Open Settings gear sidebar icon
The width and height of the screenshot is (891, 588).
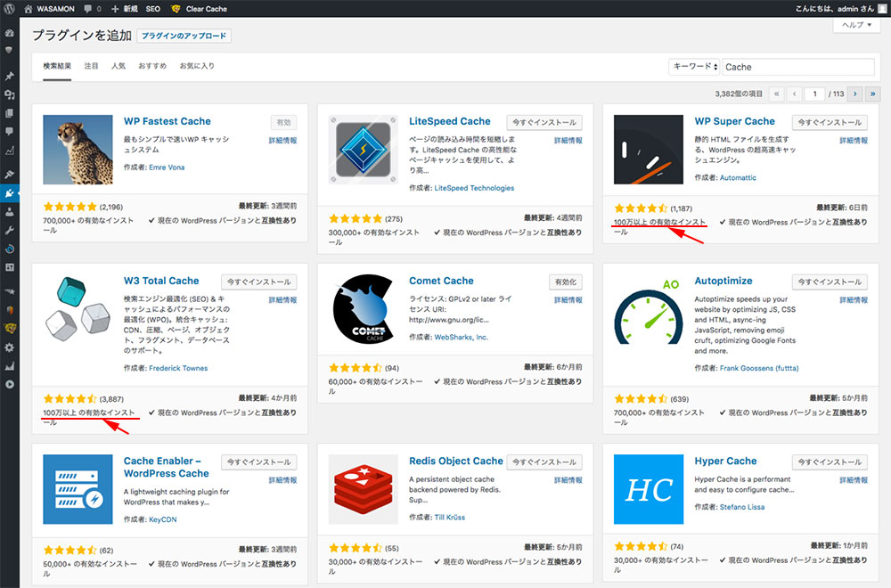pyautogui.click(x=9, y=347)
